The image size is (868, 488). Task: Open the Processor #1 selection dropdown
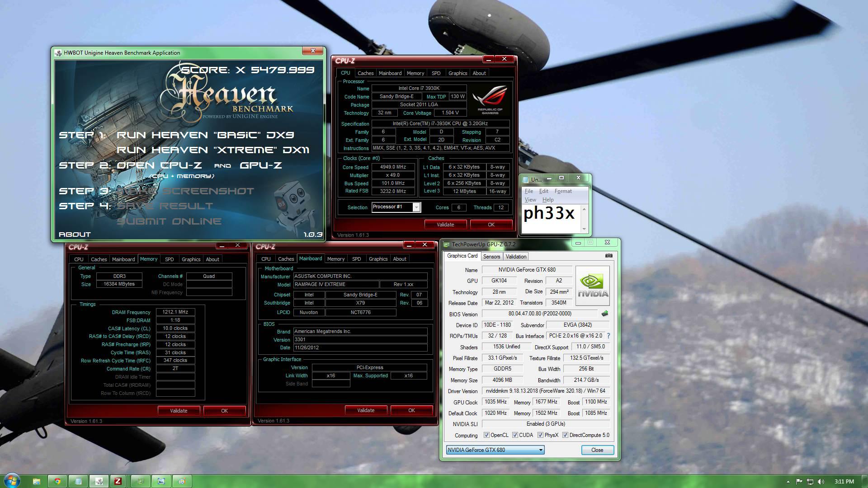click(x=396, y=207)
